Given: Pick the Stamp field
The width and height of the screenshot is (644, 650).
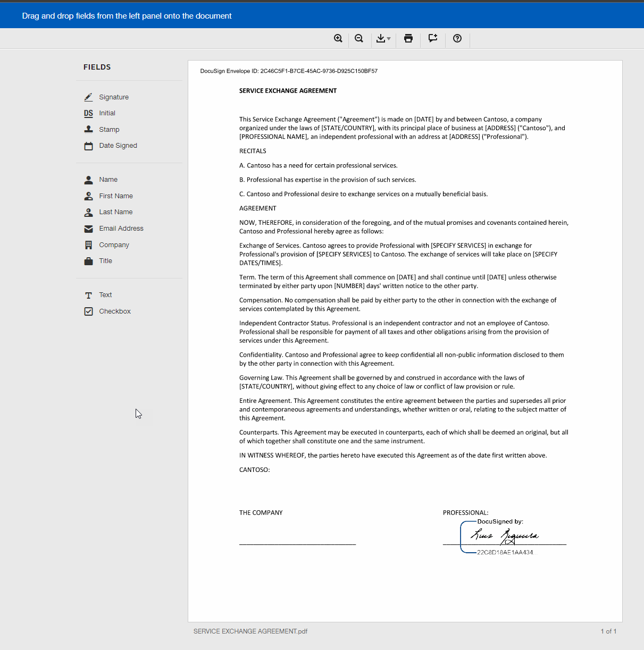Looking at the screenshot, I should 109,130.
